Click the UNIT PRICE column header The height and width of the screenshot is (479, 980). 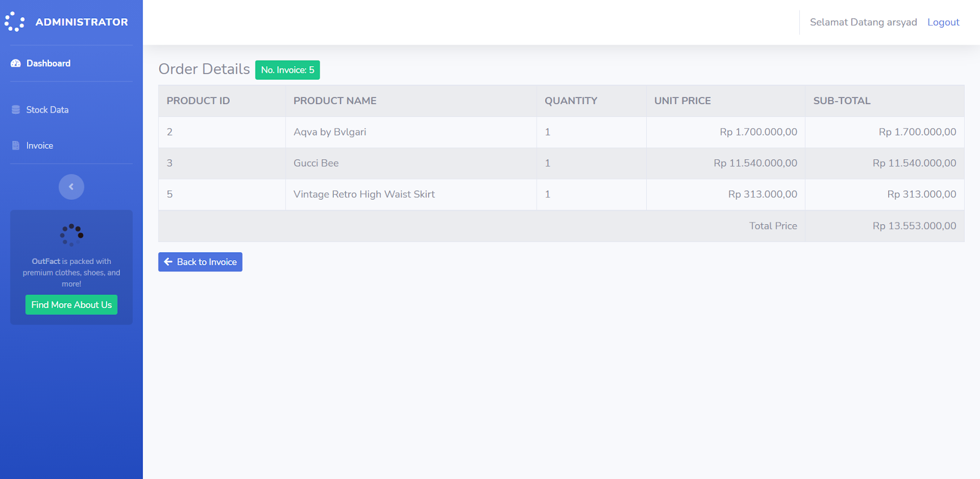tap(726, 100)
